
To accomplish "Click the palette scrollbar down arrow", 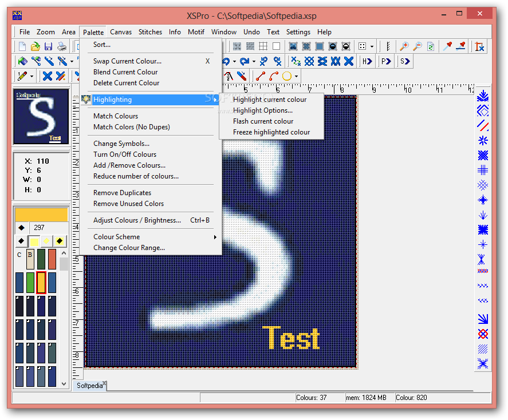I will 64,384.
